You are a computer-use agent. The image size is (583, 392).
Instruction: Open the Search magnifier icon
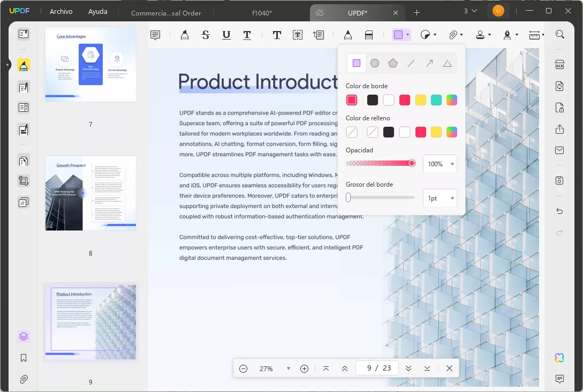tap(560, 34)
